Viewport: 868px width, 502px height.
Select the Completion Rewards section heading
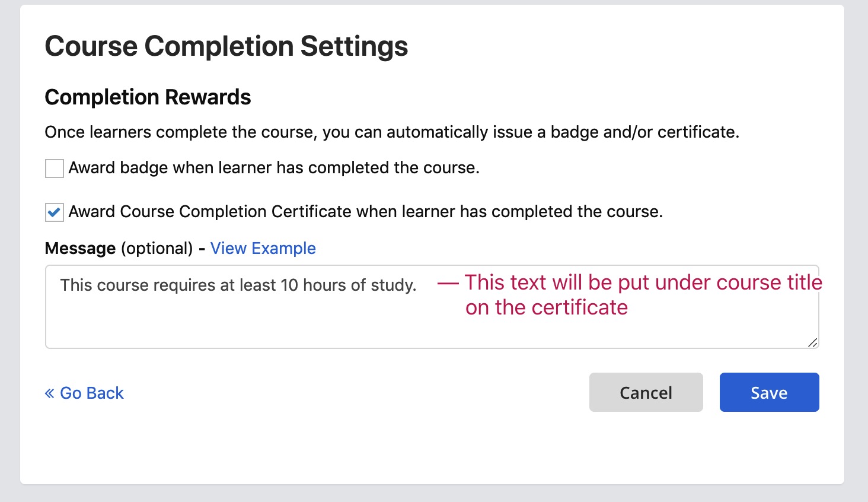[x=148, y=97]
